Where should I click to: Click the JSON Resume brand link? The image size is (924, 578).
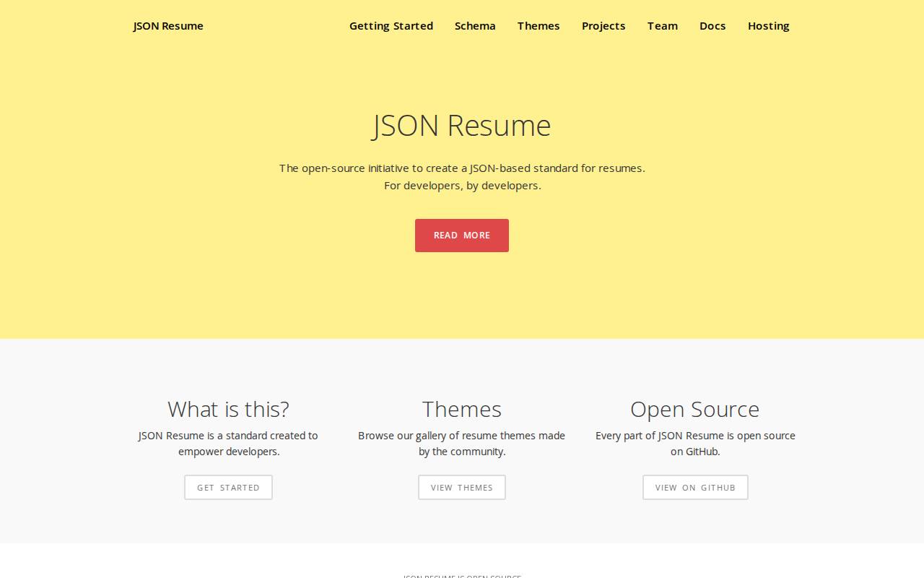pyautogui.click(x=168, y=26)
